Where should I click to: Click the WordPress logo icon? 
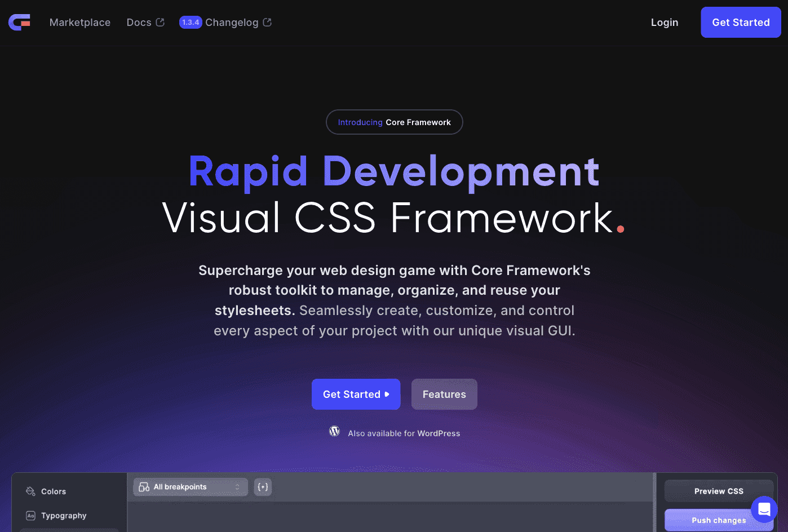click(x=334, y=432)
